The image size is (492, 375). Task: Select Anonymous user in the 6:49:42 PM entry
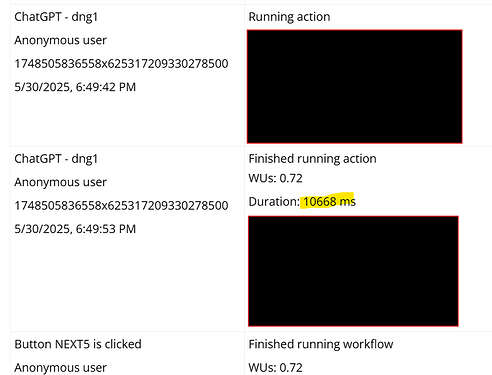(60, 40)
